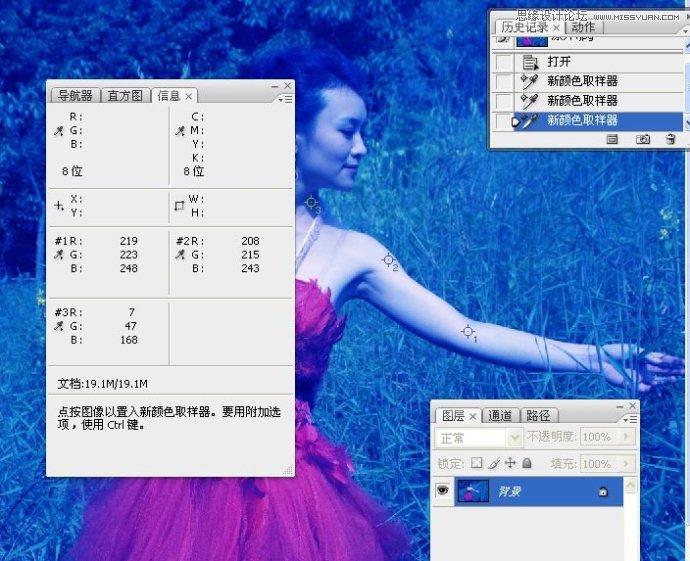Open the 正常 blend mode dropdown

coord(478,438)
